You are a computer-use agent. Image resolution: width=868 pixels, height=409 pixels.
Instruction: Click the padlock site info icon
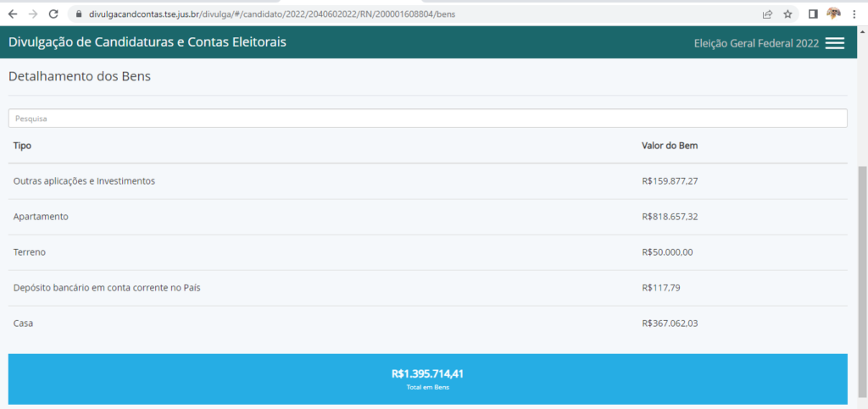pos(79,14)
